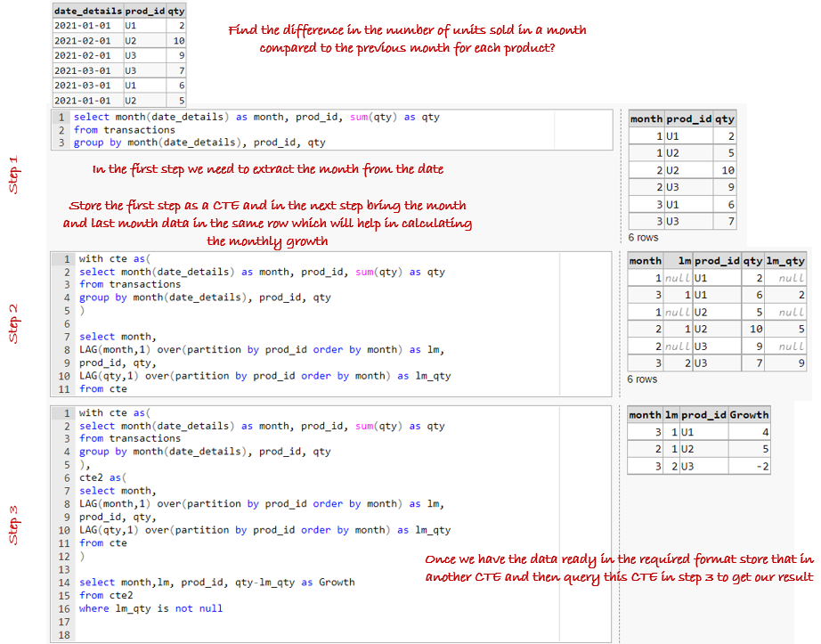Click the Growth column header in Step 3 results
The image size is (821, 644).
point(748,414)
